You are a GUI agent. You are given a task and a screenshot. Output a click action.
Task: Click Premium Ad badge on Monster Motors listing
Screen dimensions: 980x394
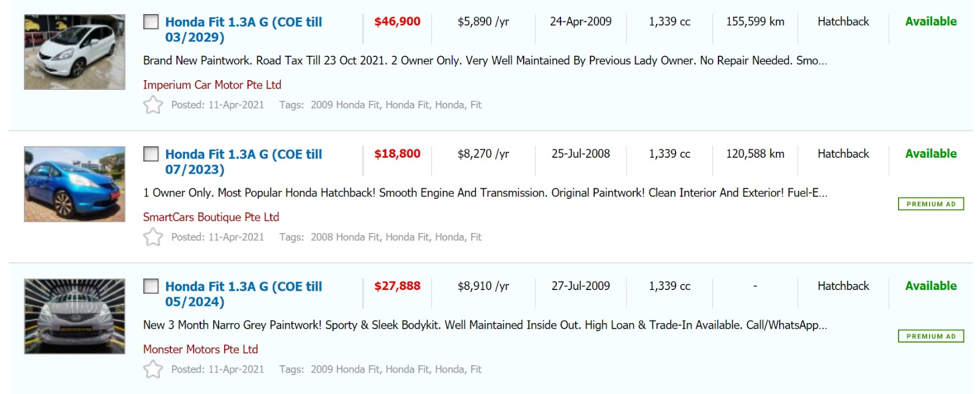point(930,336)
